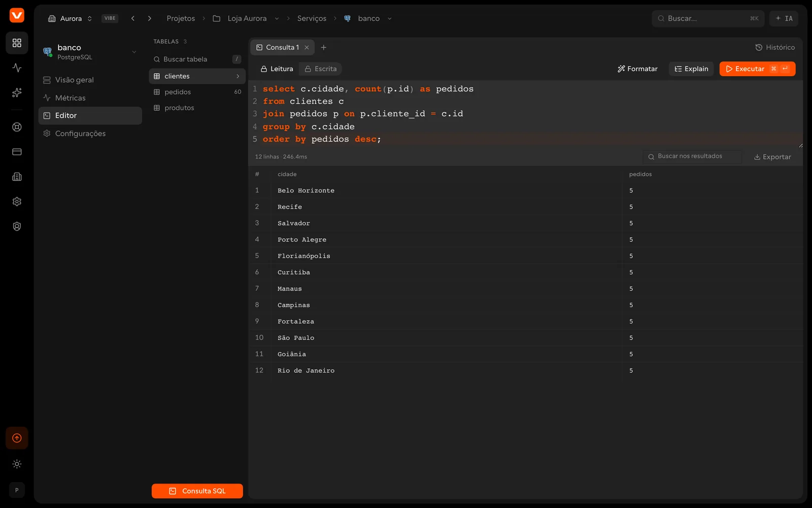Open the P user avatar

click(x=17, y=490)
